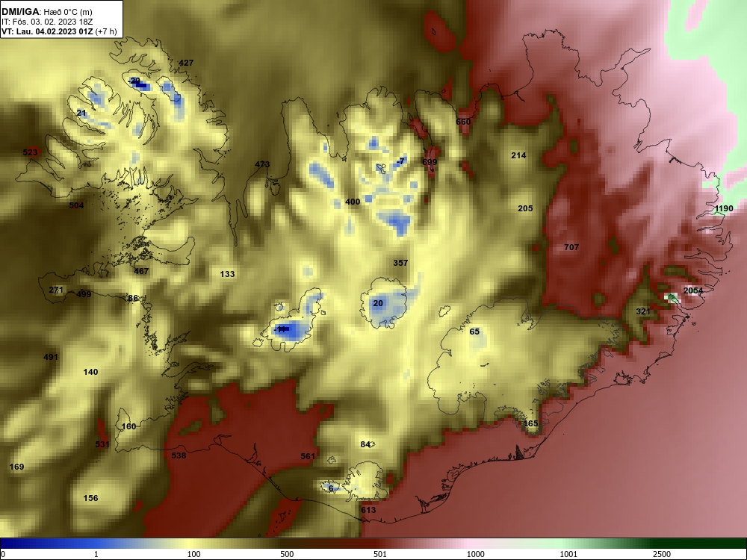Click the map value 473
Viewport: 747px width, 560px height.
pos(262,164)
